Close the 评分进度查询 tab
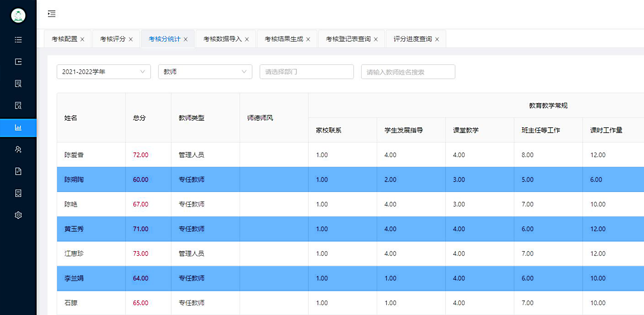 (x=437, y=39)
